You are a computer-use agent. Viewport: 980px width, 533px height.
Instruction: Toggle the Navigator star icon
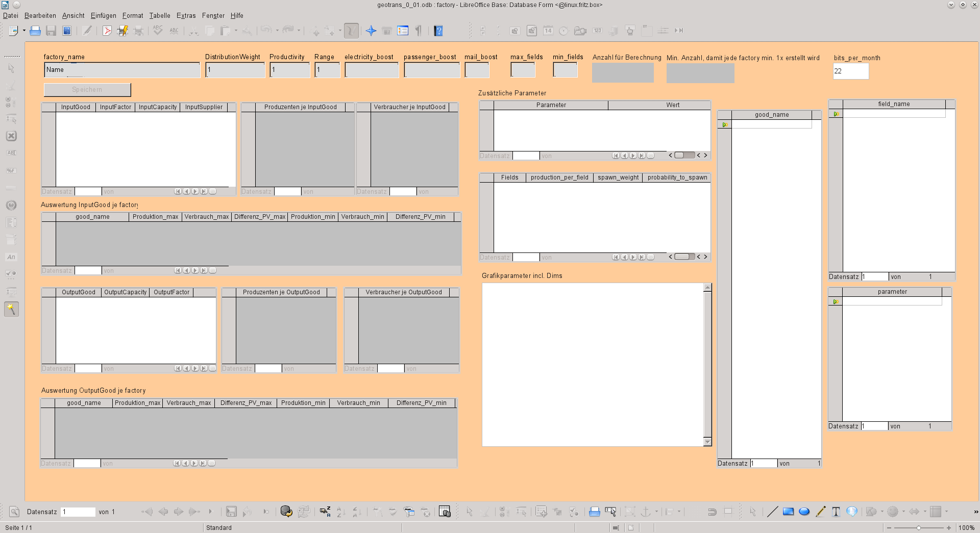(371, 31)
